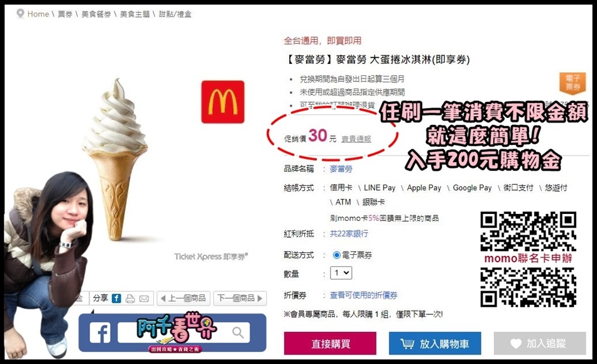Screen dimensions: 597x364
Task: Open 共22家銀行 bonus link
Action: point(349,233)
